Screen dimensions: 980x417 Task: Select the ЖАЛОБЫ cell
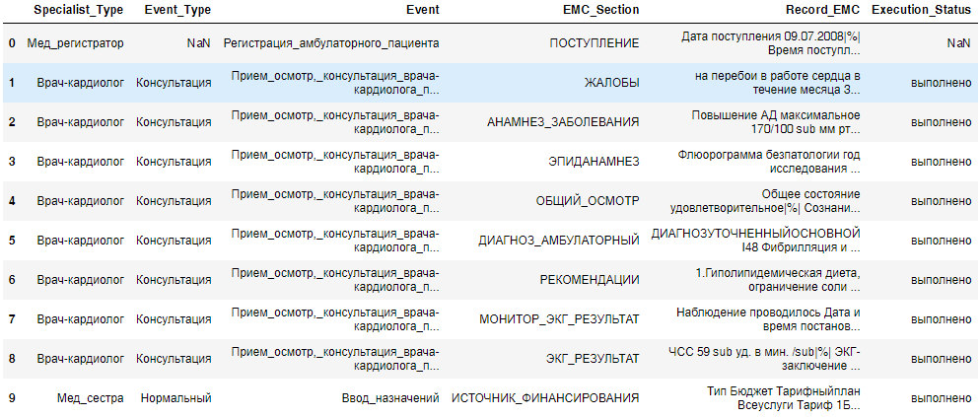pos(611,83)
